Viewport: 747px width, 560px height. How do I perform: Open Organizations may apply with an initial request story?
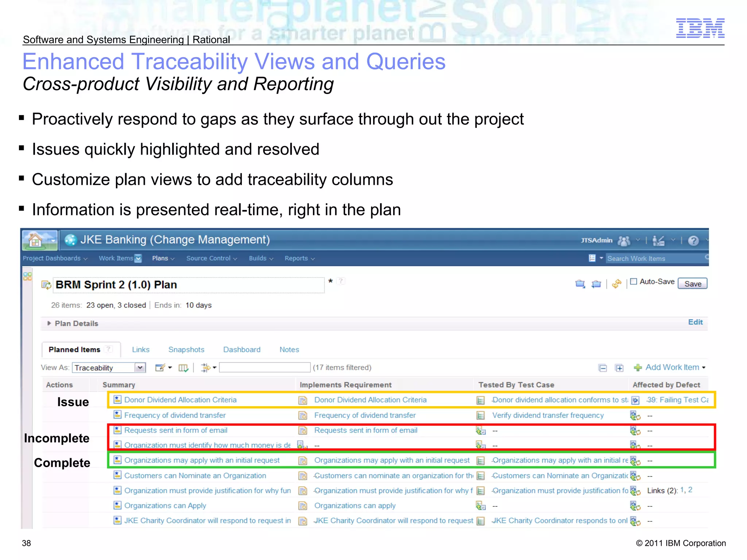(202, 460)
